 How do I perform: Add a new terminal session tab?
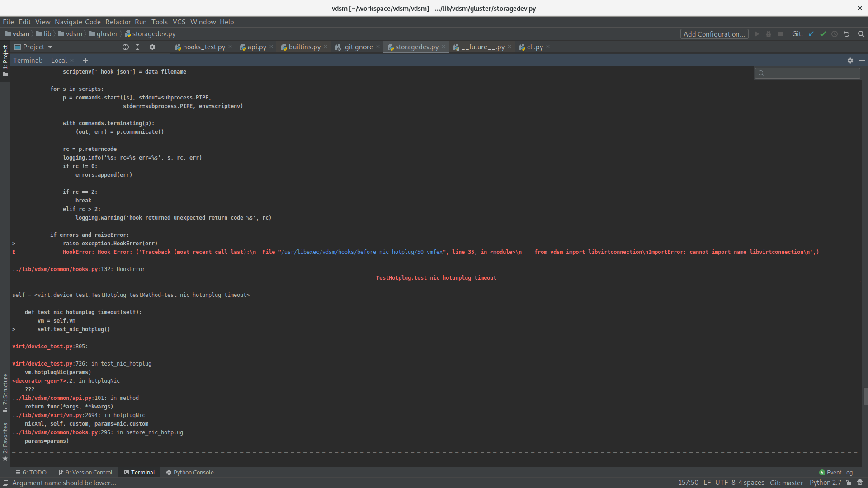click(x=85, y=61)
